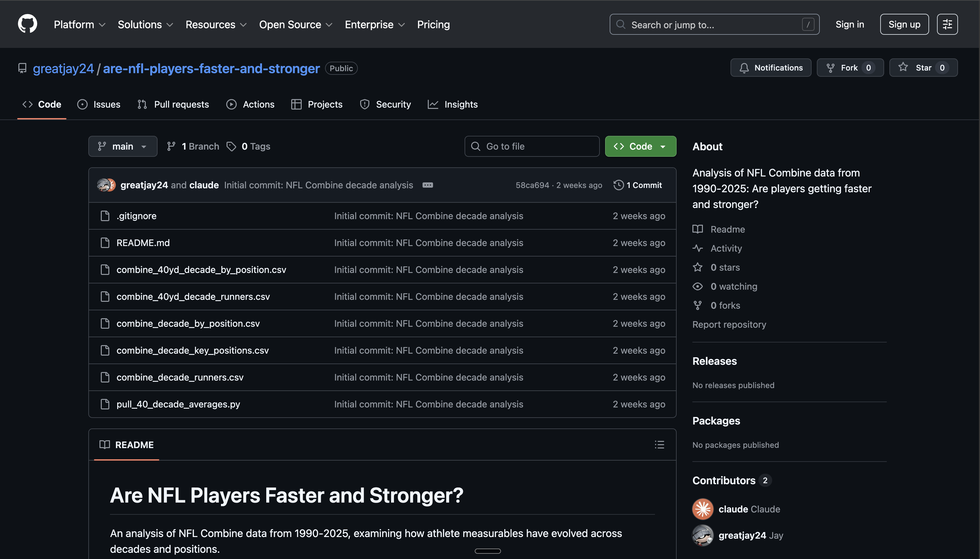980x559 pixels.
Task: Open pull_40_decade_averages.py file
Action: click(178, 404)
